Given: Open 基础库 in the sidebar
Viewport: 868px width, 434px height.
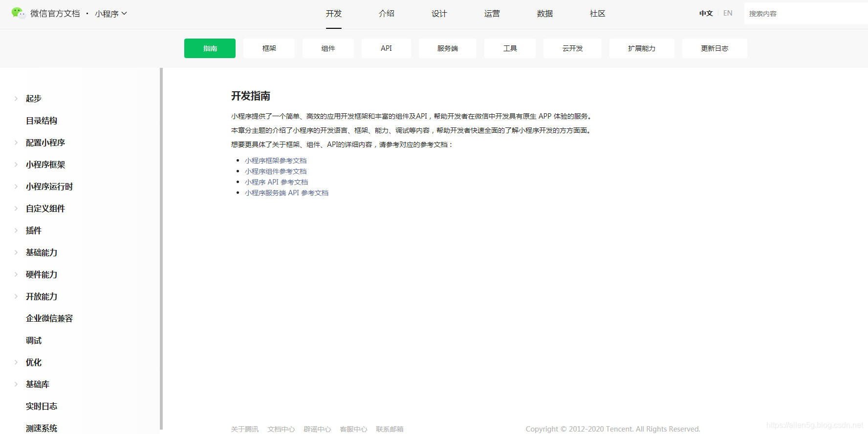Looking at the screenshot, I should click(x=38, y=384).
